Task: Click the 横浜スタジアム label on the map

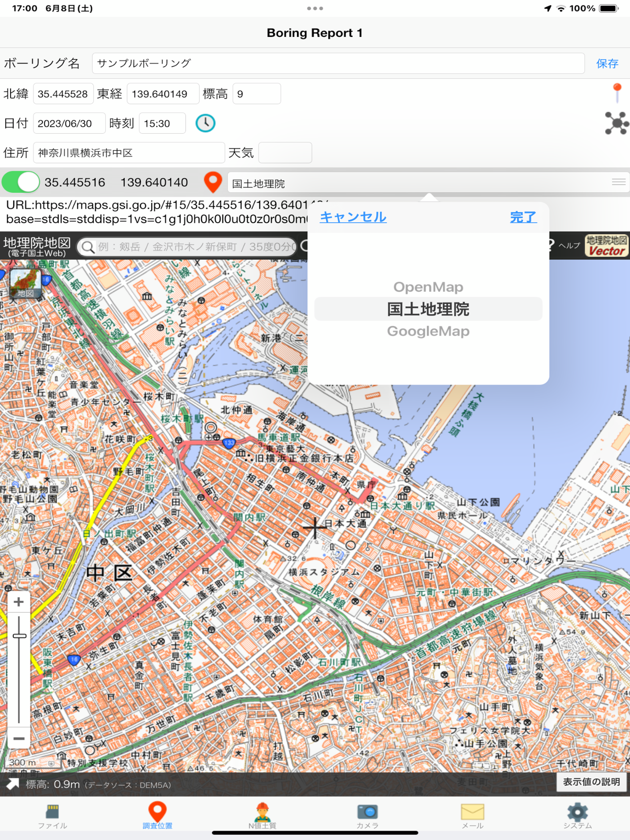Action: (x=324, y=572)
